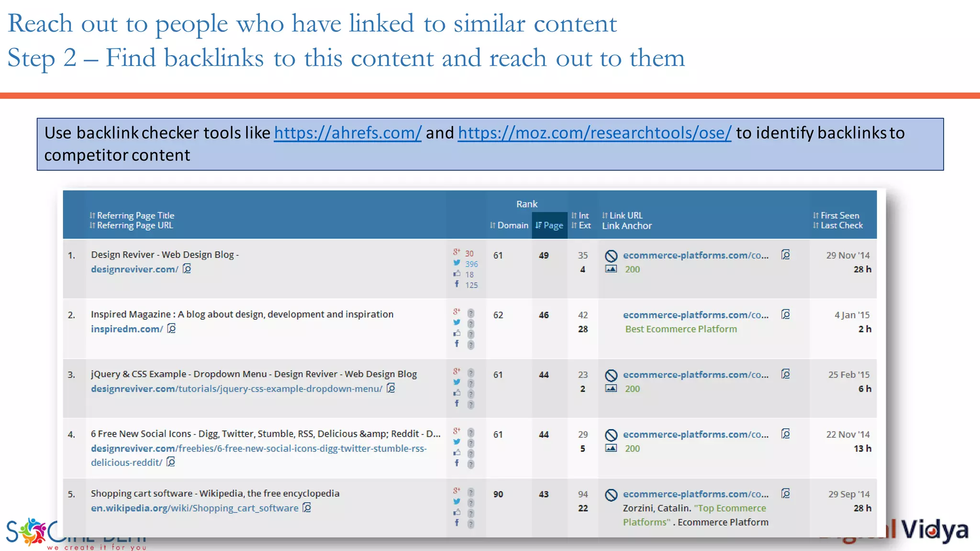Image resolution: width=980 pixels, height=551 pixels.
Task: Click link preview icon in jQuery & CSS row
Action: pyautogui.click(x=786, y=374)
